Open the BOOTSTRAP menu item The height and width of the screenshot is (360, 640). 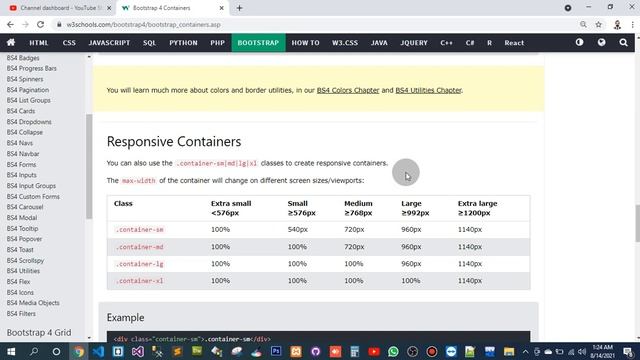(258, 42)
